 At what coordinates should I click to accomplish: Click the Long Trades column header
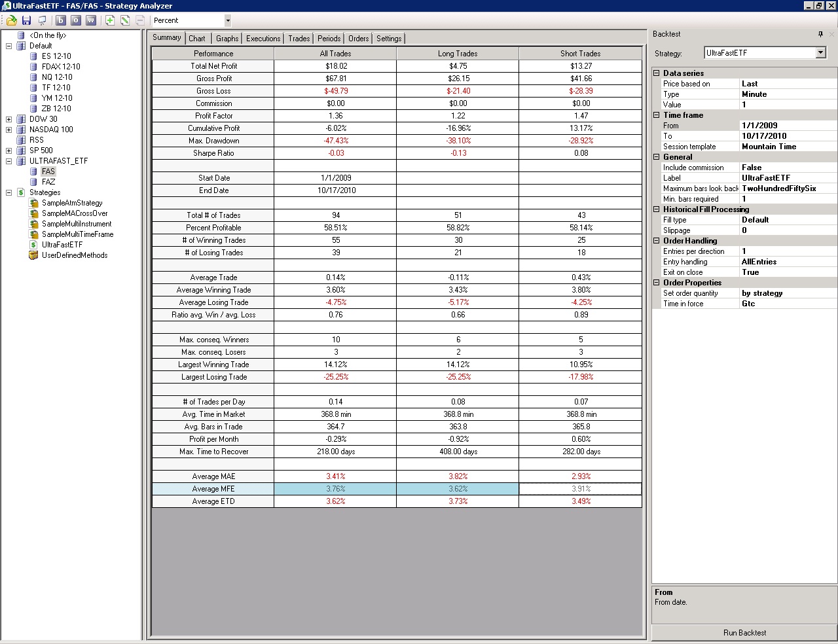click(458, 54)
